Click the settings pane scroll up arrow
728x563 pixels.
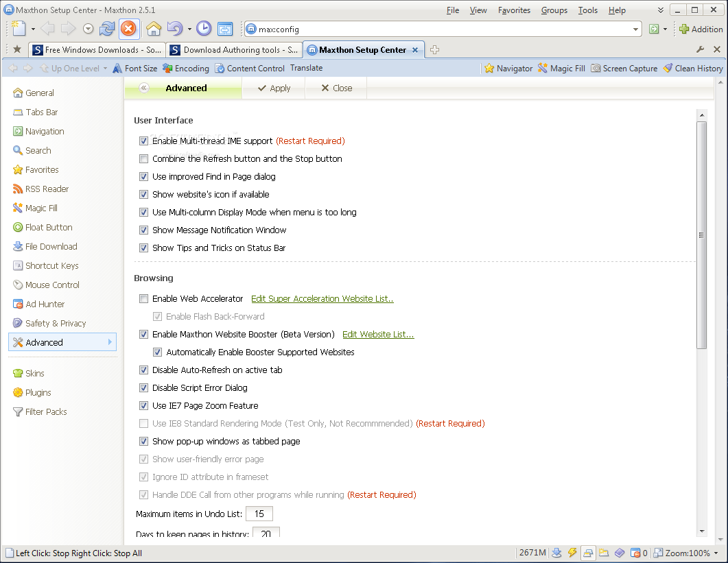tap(701, 115)
